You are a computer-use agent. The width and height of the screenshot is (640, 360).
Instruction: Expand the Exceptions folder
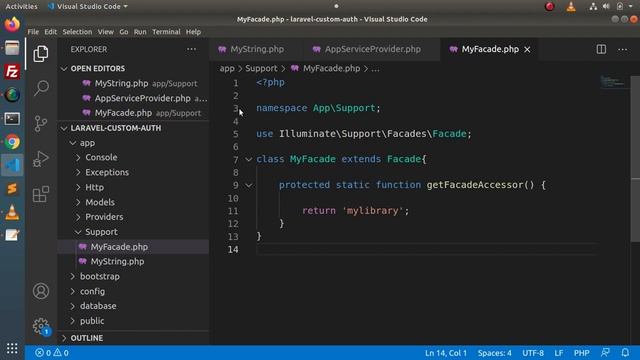(78, 173)
